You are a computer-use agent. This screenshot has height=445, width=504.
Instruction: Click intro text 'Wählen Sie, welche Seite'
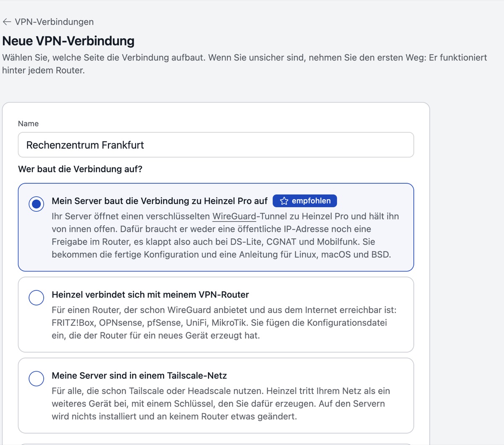click(244, 64)
